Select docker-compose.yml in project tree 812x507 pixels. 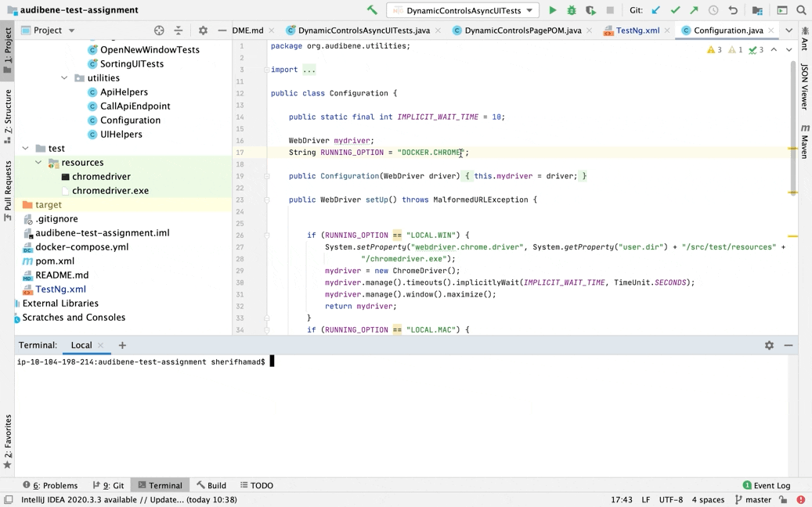click(x=81, y=246)
